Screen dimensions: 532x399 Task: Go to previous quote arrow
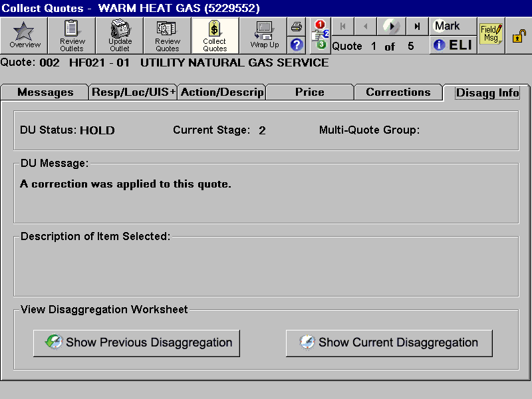pos(365,27)
